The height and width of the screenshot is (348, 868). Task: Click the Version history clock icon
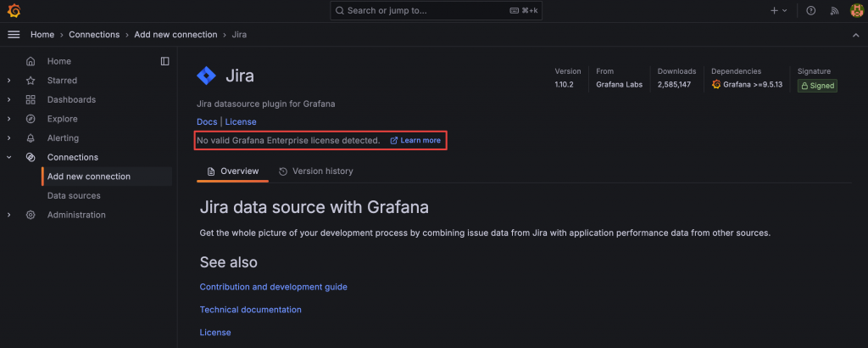(x=283, y=171)
